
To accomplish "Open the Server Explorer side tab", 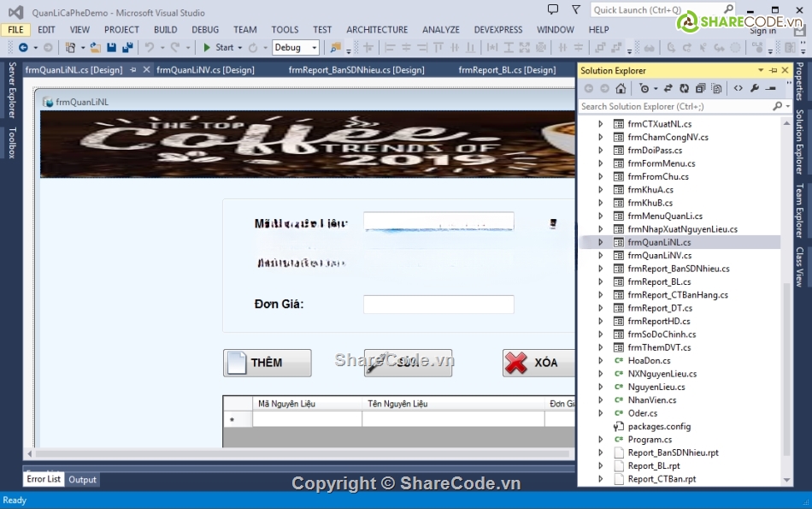I will [x=12, y=90].
